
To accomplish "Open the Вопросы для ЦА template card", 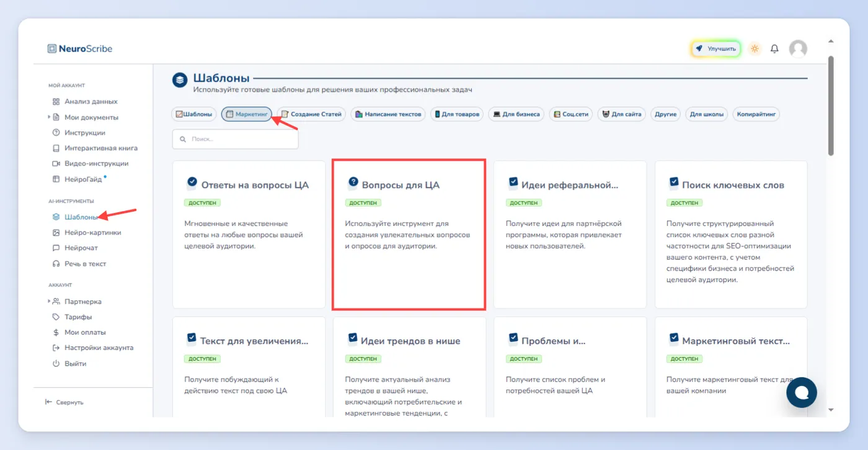I will 409,235.
